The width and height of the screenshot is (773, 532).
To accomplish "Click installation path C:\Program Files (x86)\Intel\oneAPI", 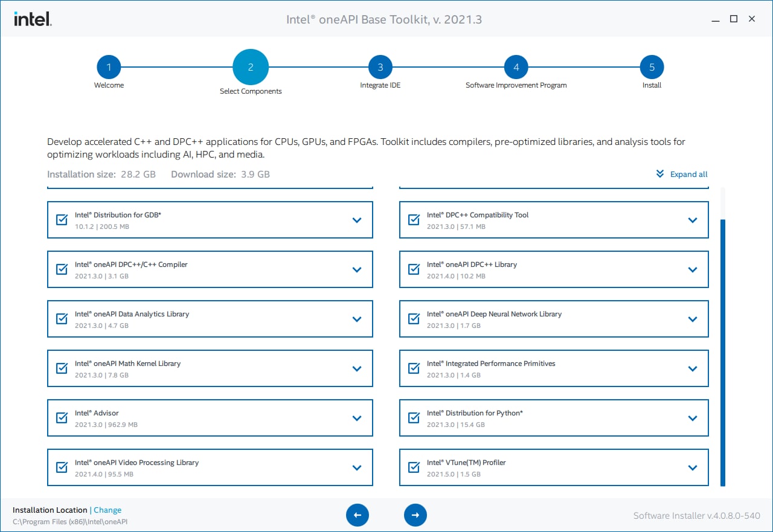I will 70,522.
